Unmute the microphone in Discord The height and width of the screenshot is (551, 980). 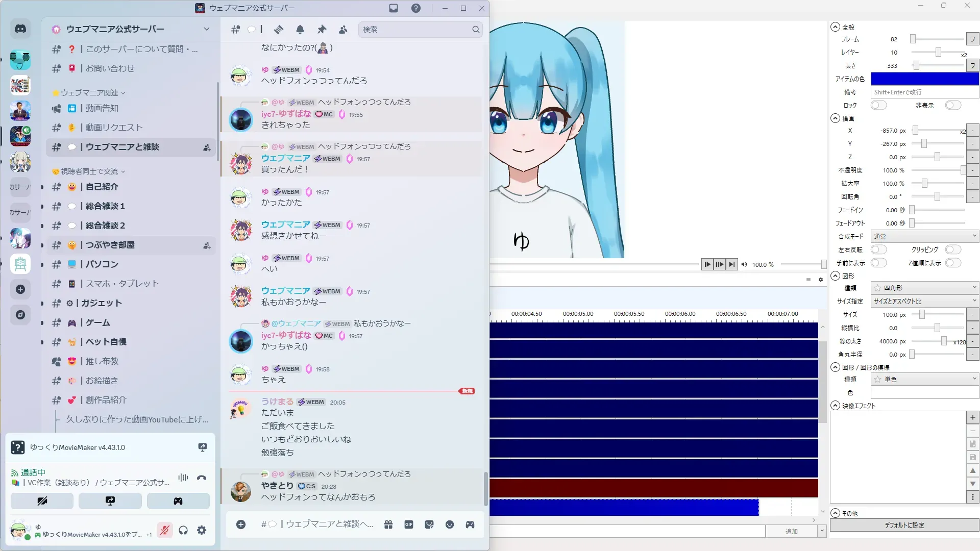click(164, 531)
